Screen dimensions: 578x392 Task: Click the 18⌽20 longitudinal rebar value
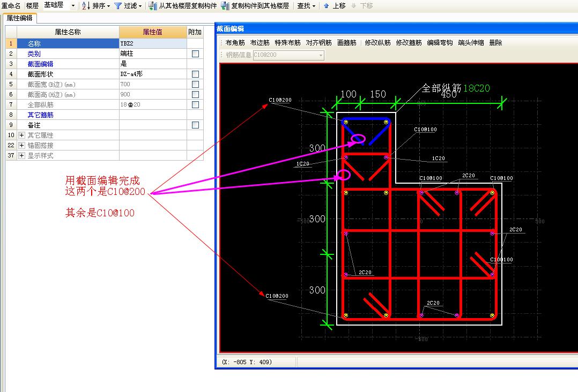point(153,104)
